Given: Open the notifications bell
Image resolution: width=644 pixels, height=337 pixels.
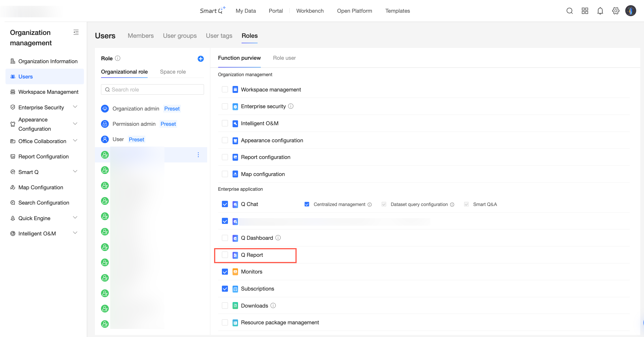Looking at the screenshot, I should (x=600, y=11).
